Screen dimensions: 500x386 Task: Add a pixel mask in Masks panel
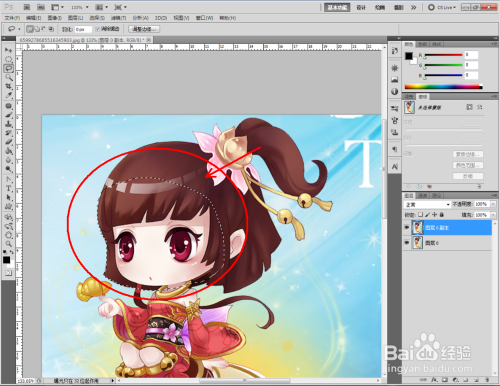click(x=469, y=107)
